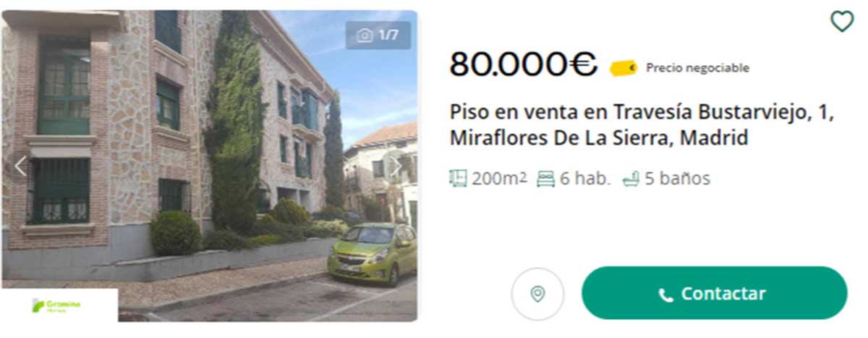The image size is (868, 338).
Task: Show next photo with right arrow
Action: coord(396,166)
